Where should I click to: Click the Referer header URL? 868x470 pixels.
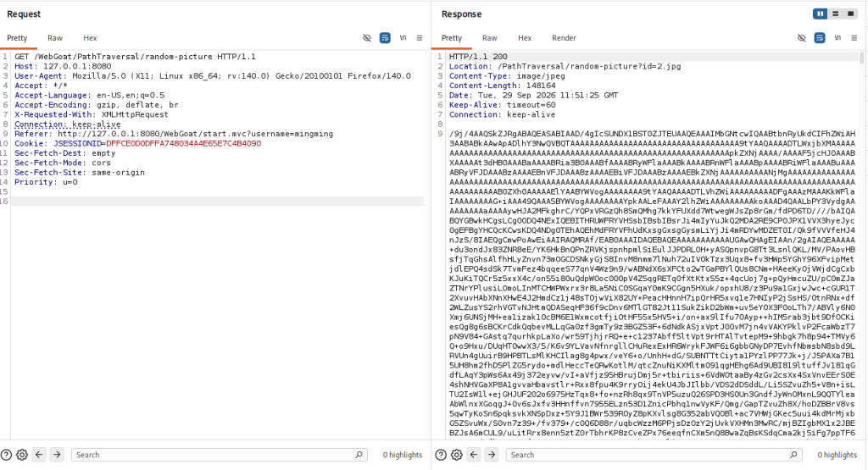pyautogui.click(x=196, y=134)
